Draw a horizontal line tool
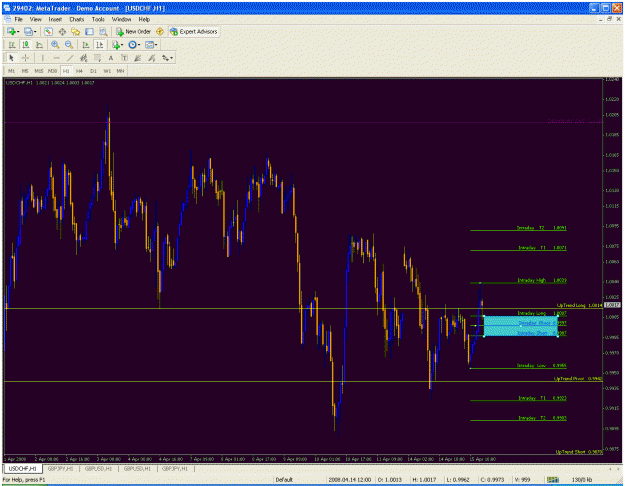625x486 pixels. point(57,58)
